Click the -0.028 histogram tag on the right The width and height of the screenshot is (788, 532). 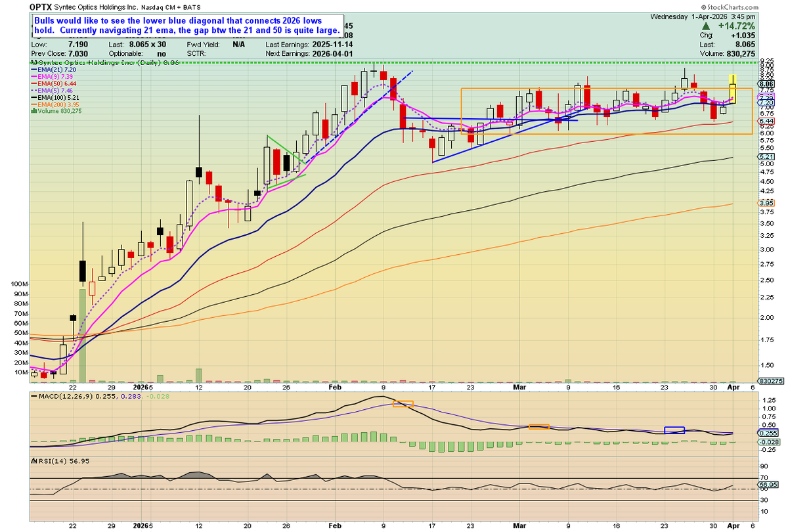tap(768, 442)
